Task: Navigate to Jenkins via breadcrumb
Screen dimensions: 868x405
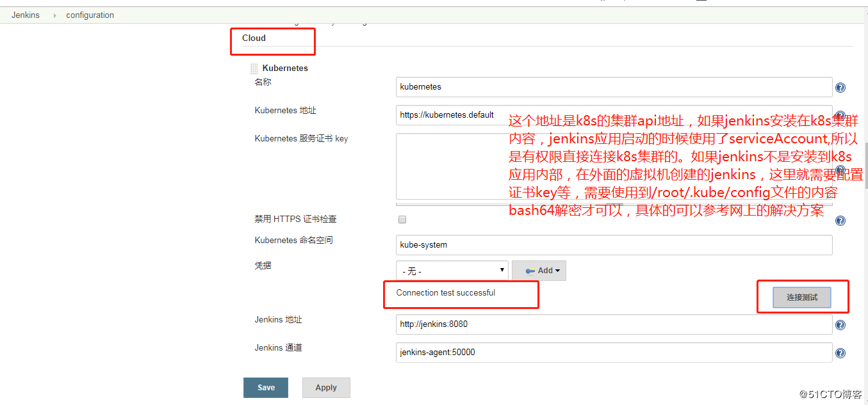Action: pyautogui.click(x=25, y=15)
